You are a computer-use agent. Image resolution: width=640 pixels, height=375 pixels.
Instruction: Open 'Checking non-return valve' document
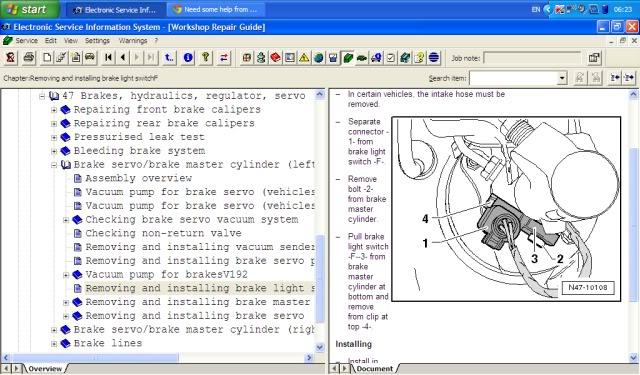(163, 233)
